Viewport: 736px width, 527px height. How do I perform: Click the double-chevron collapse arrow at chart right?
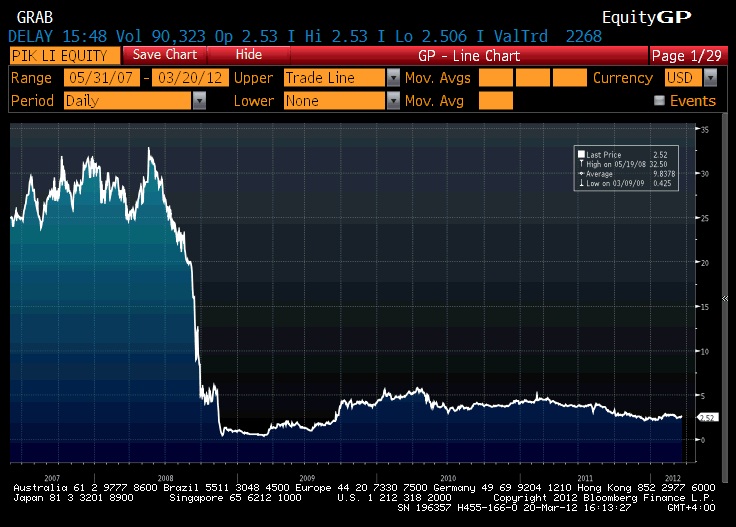point(725,298)
